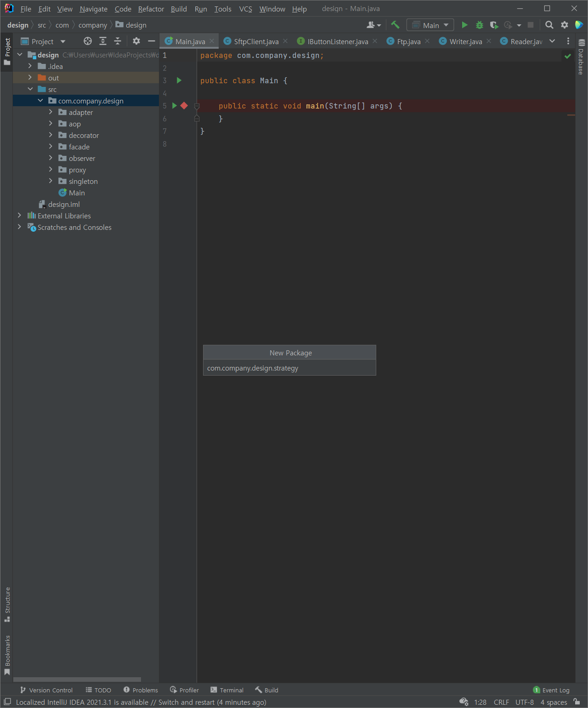Toggle the Project tool window side tab
Viewport: 588px width, 708px height.
[x=7, y=51]
